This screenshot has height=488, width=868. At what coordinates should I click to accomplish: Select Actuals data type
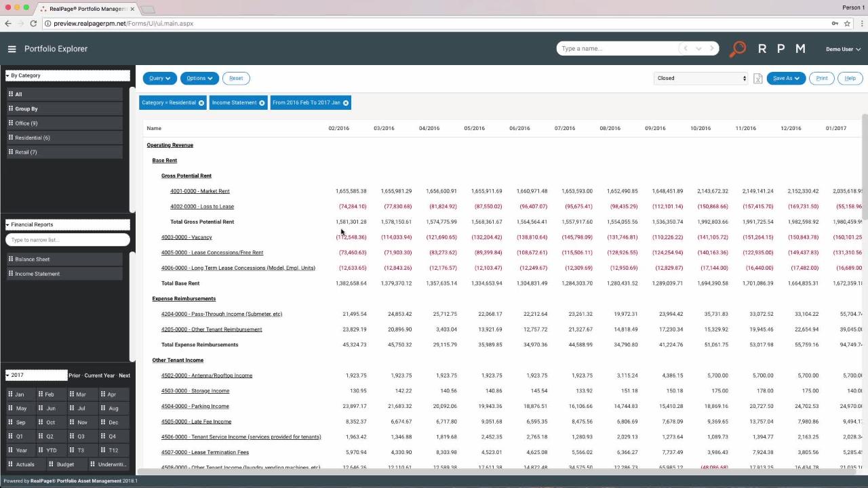click(x=25, y=464)
